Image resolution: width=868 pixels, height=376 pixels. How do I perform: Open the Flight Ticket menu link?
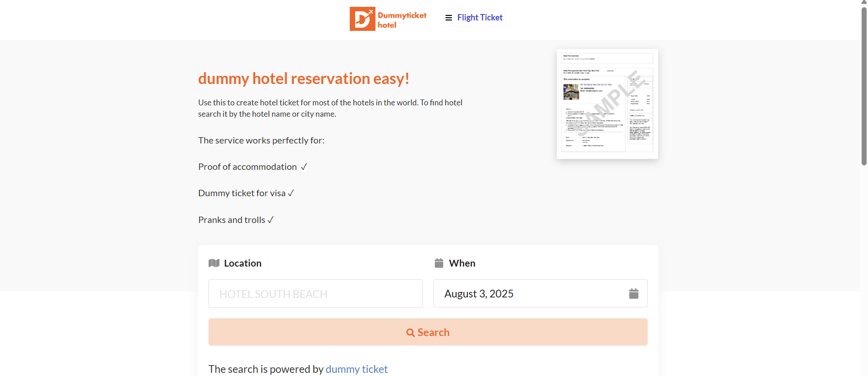480,18
